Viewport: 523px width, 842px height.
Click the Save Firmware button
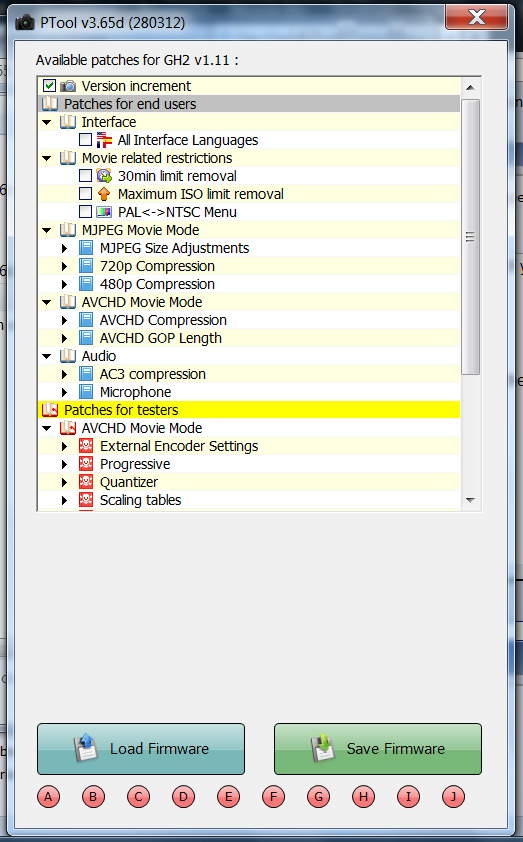pos(377,749)
